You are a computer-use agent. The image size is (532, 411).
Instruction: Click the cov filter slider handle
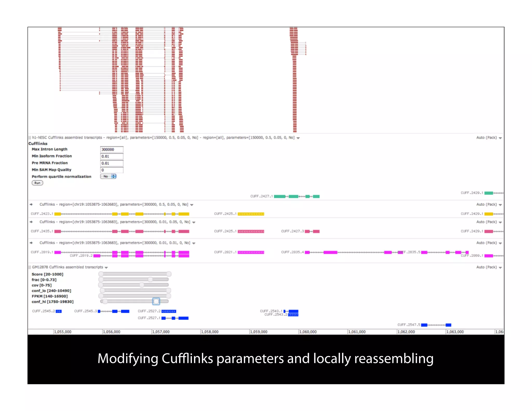coord(142,285)
